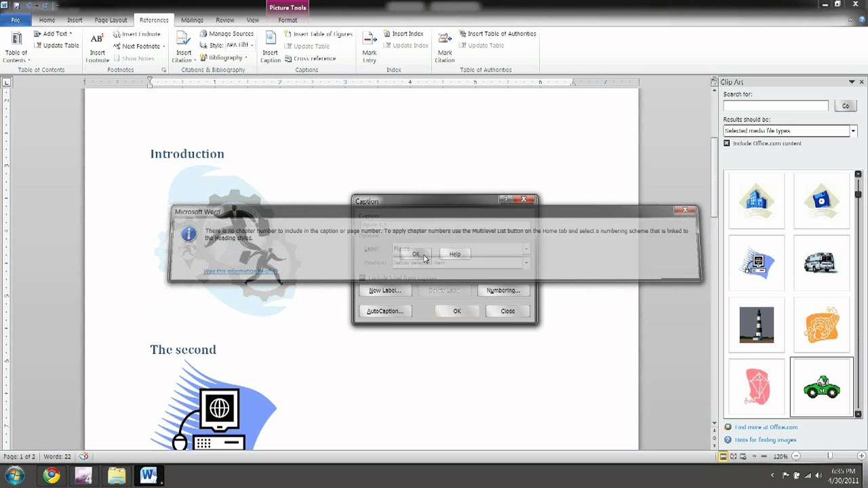Show hidden system tray icons
The width and height of the screenshot is (868, 488).
tap(773, 476)
